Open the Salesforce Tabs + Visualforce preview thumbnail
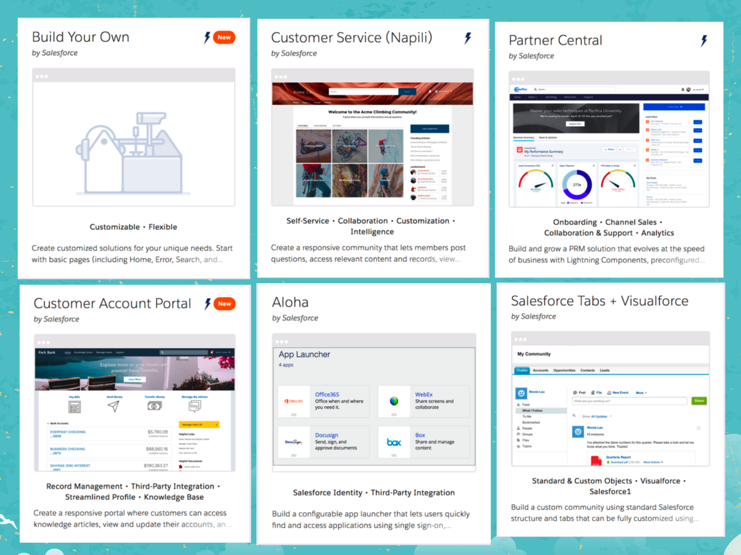The image size is (741, 555). [x=611, y=399]
